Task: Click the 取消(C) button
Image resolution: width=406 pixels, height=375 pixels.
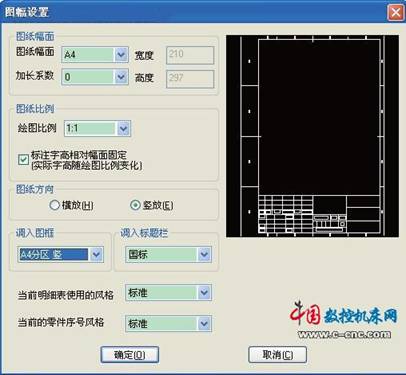Action: pyautogui.click(x=278, y=355)
